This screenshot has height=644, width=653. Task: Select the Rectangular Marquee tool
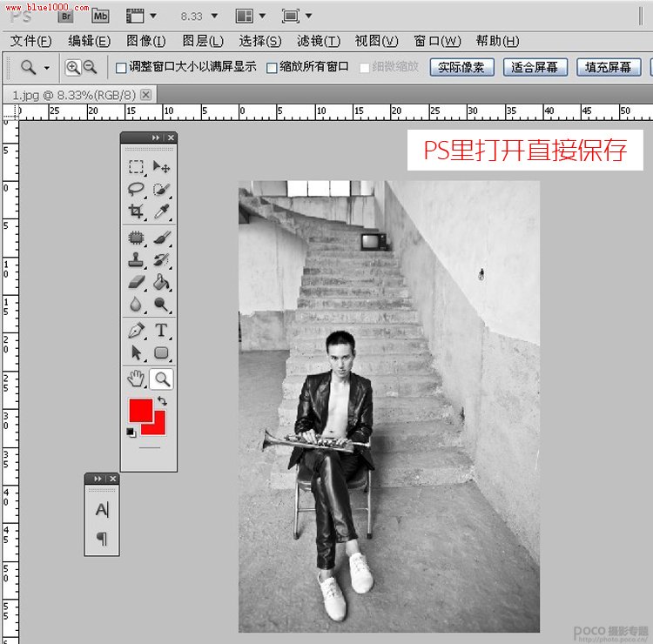pos(136,167)
